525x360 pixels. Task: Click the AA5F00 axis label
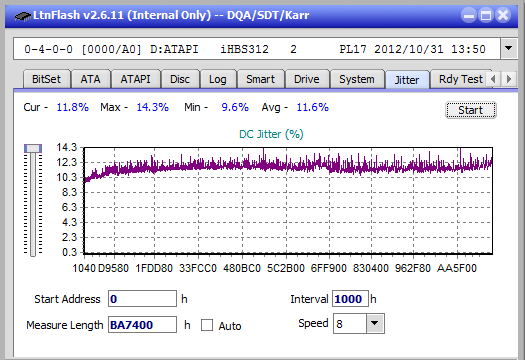456,268
